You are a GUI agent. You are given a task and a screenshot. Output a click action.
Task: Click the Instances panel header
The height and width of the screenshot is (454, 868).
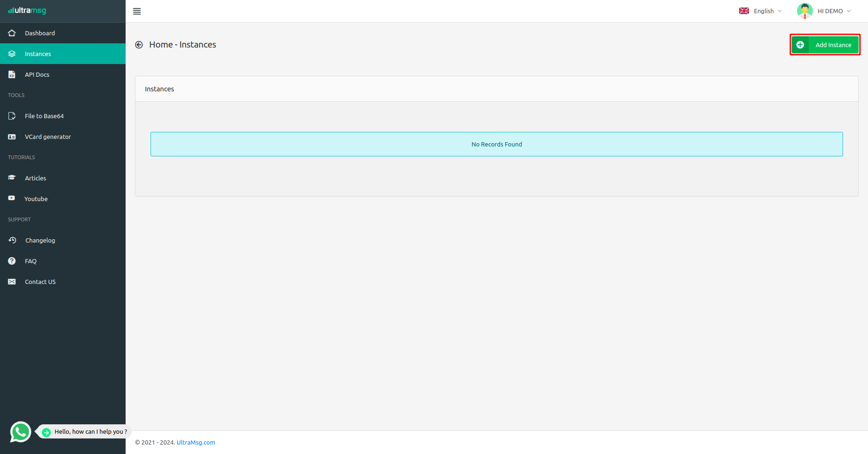pos(497,89)
